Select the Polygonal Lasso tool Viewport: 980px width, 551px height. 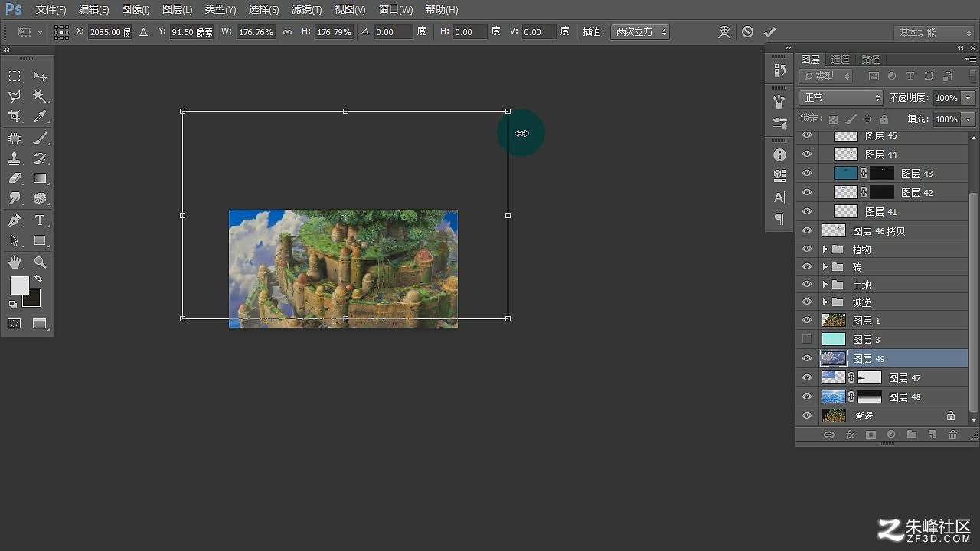[15, 96]
